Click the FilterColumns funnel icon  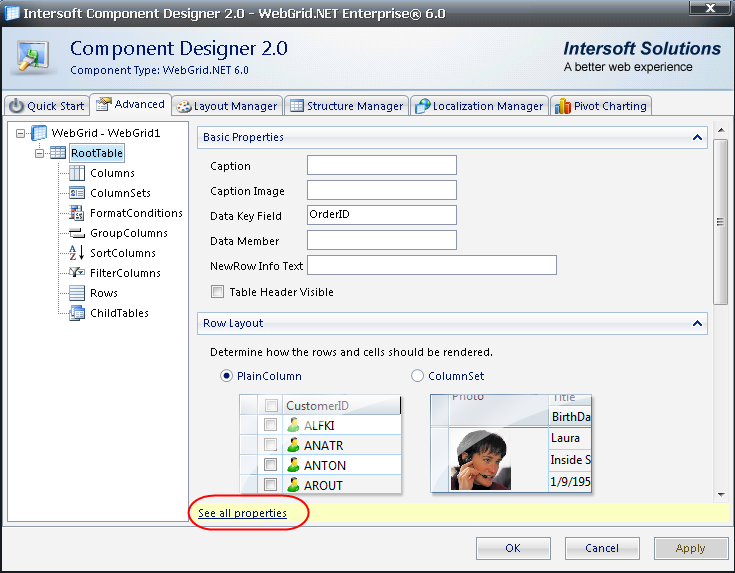(x=77, y=272)
